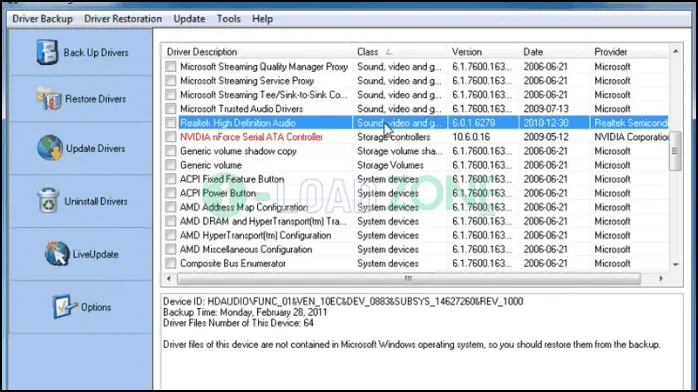Select NVIDIA nForce Serial ATA Controller row
Image resolution: width=698 pixels, height=392 pixels.
click(415, 137)
